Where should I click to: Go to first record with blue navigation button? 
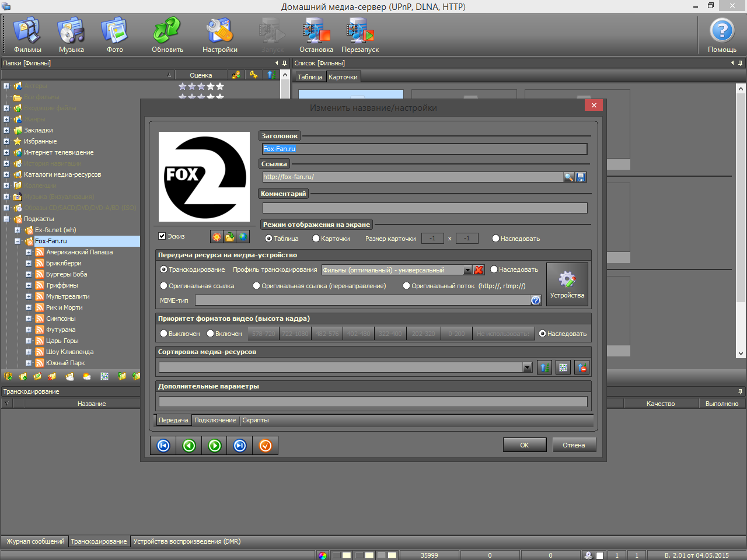[163, 446]
